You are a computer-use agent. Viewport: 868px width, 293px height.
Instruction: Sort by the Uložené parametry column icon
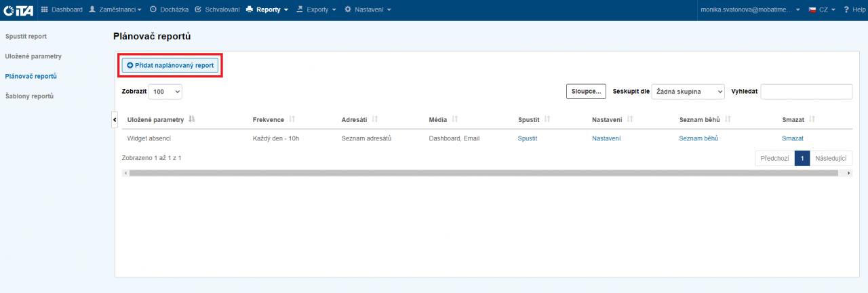point(192,119)
